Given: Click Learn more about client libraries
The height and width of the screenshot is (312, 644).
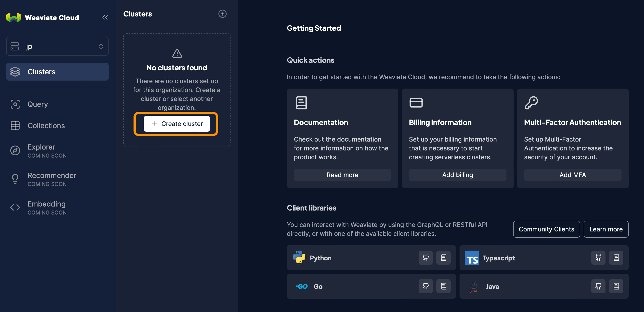Looking at the screenshot, I should [x=606, y=229].
